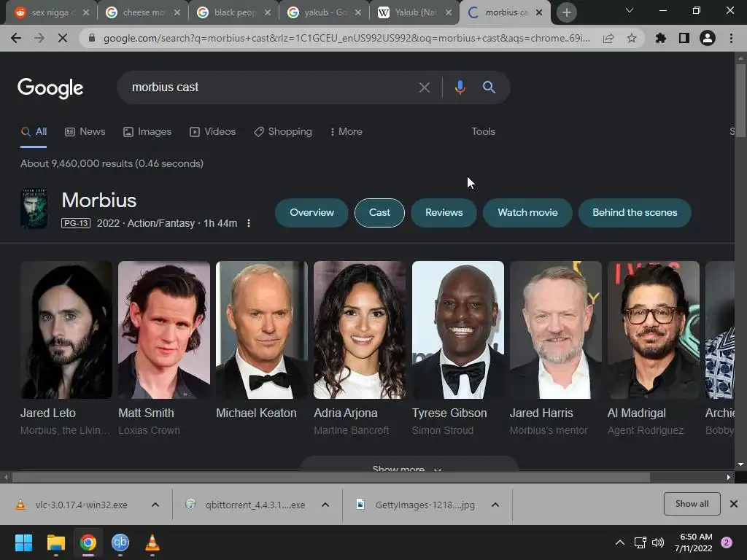Open Al Madrigal's cast photo

(654, 330)
